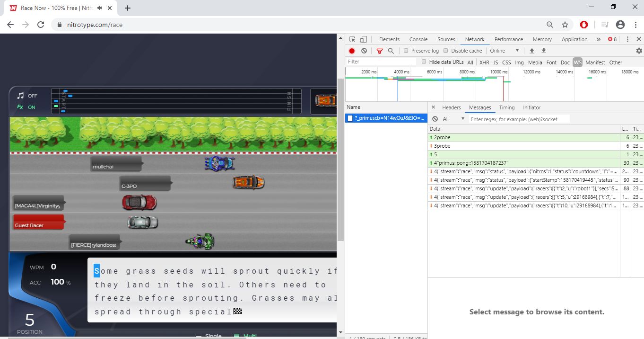Select the WS network filter
Viewport: 644px width, 339px height.
(577, 62)
